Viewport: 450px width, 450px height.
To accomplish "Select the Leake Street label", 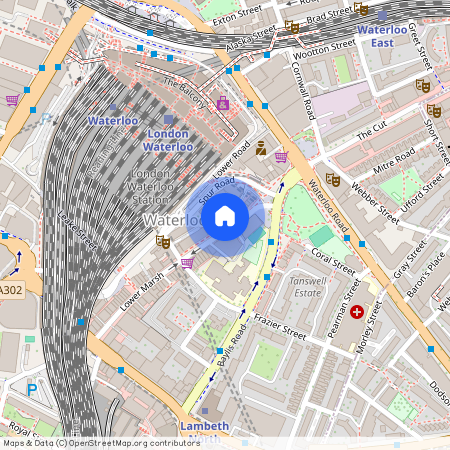I will click(x=77, y=230).
